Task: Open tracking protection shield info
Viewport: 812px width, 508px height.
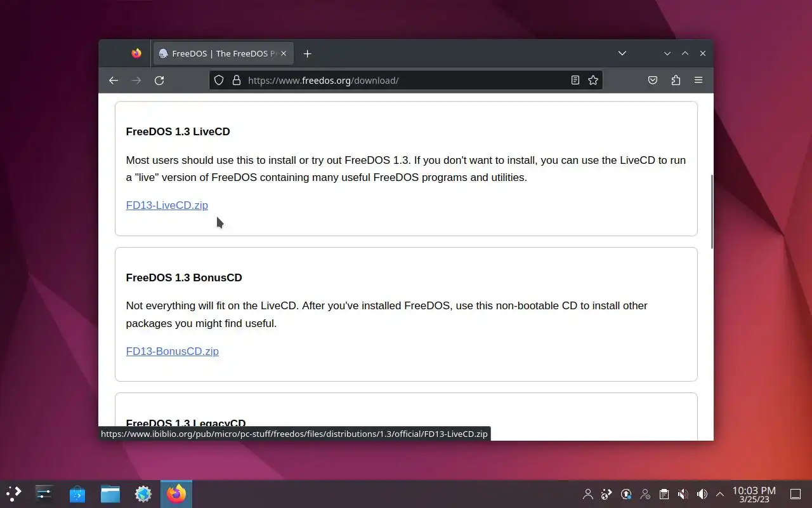Action: point(219,80)
